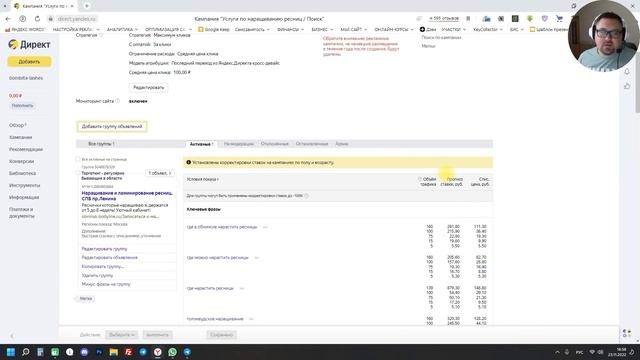The image size is (640, 360).
Task: Open ФИНАНСЫ bookmarks folder
Action: click(x=290, y=29)
